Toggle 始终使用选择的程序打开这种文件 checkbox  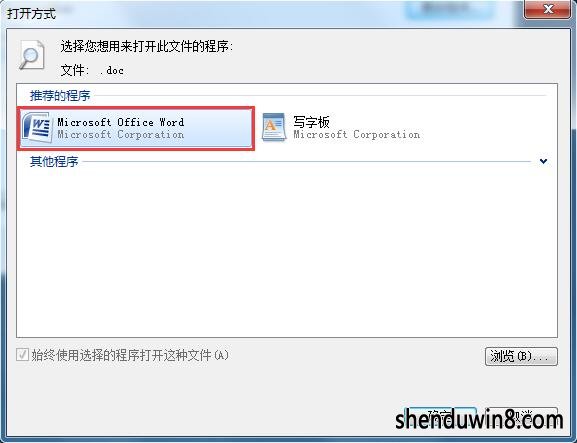pyautogui.click(x=22, y=355)
